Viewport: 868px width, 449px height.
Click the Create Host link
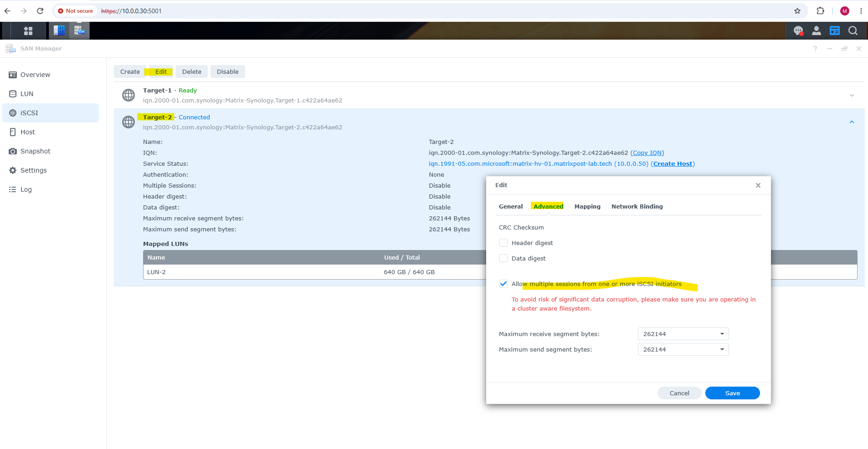[x=673, y=163]
